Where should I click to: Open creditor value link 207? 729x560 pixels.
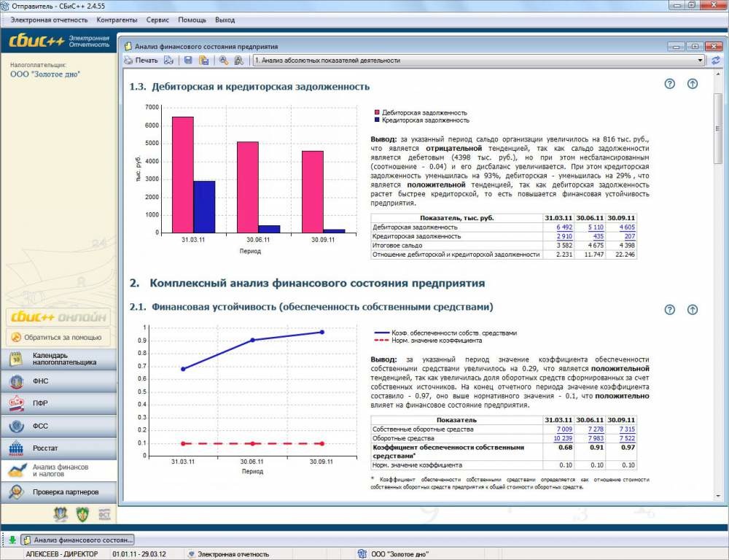(x=630, y=236)
